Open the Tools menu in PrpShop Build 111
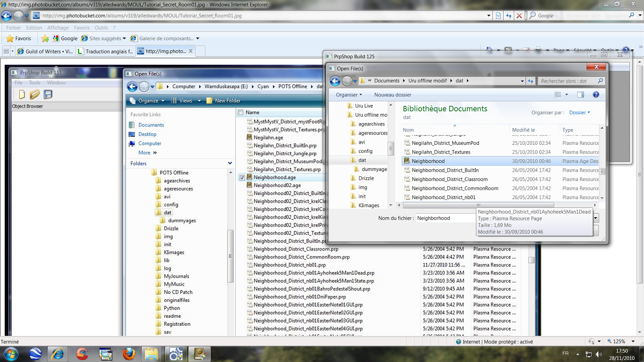 click(x=35, y=83)
